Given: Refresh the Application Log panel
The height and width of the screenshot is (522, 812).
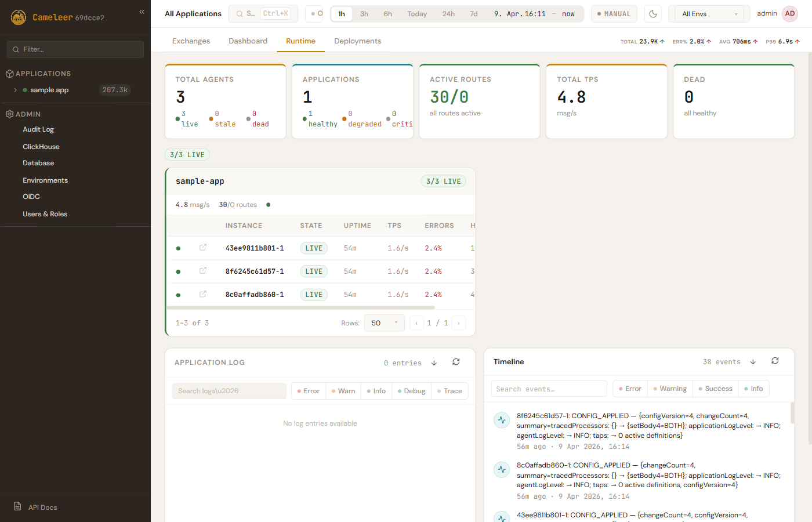Looking at the screenshot, I should pyautogui.click(x=456, y=362).
